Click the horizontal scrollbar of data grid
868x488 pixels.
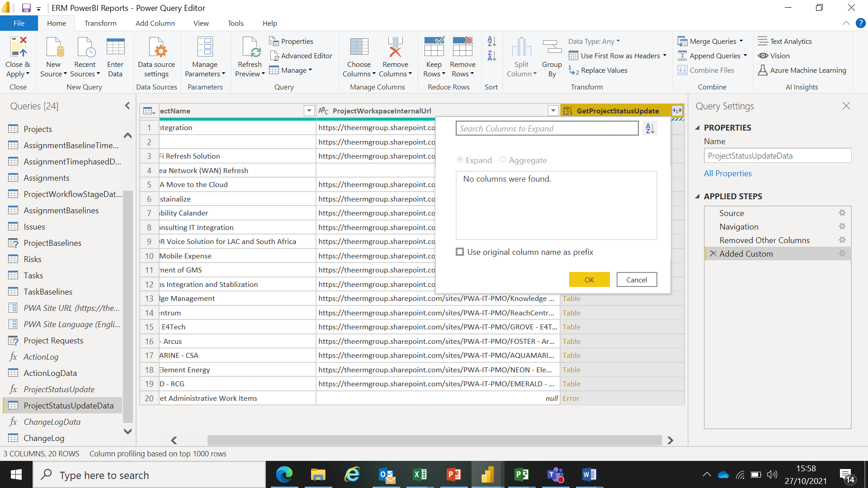[x=434, y=440]
